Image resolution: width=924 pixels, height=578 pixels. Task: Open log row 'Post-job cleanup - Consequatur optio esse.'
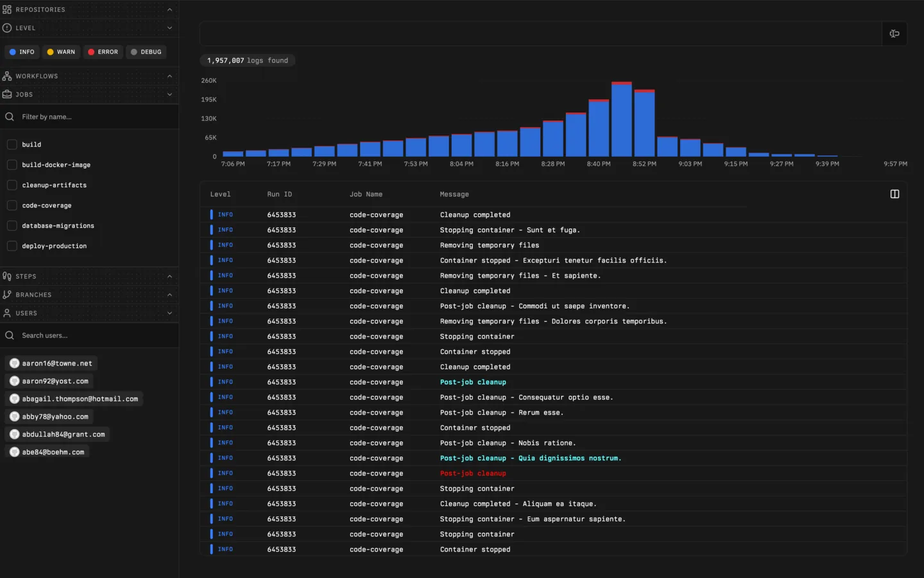pyautogui.click(x=553, y=397)
